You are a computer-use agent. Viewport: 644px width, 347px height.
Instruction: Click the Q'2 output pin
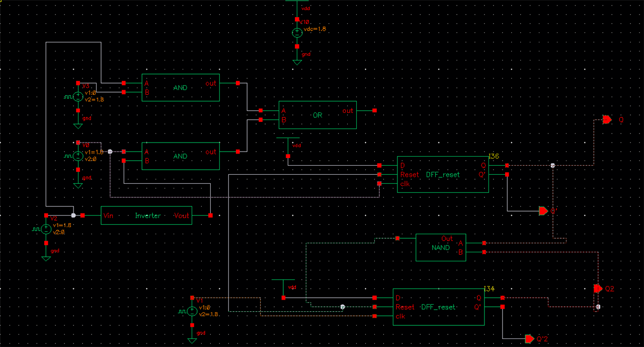(529, 338)
